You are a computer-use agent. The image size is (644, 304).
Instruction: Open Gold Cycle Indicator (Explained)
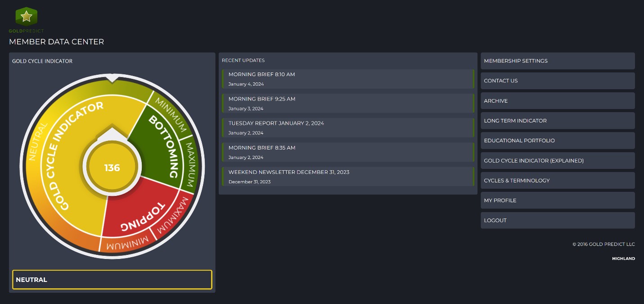tap(557, 161)
